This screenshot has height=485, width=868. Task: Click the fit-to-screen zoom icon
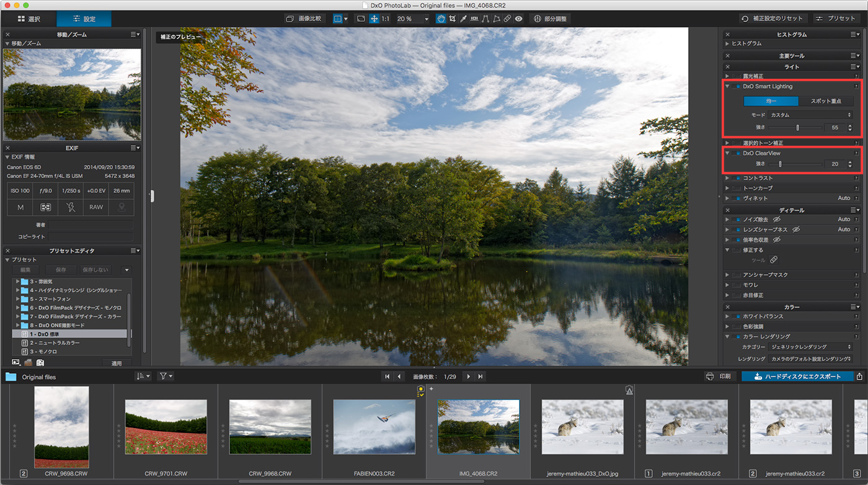coord(374,19)
